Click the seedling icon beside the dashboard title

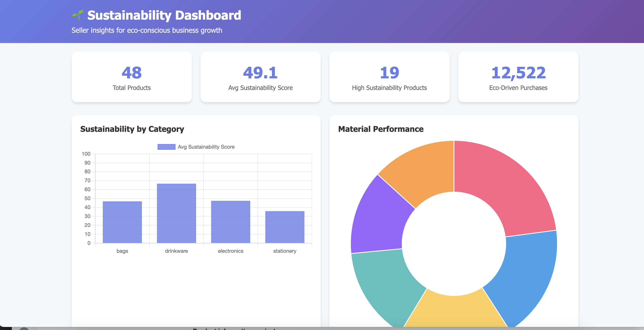click(x=78, y=15)
